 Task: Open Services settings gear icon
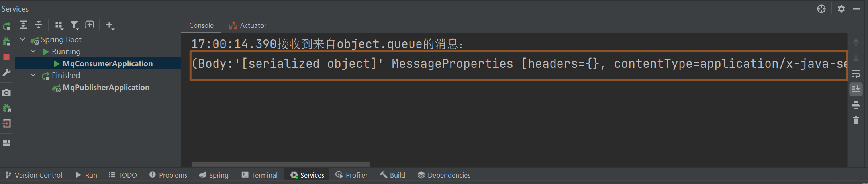click(841, 9)
